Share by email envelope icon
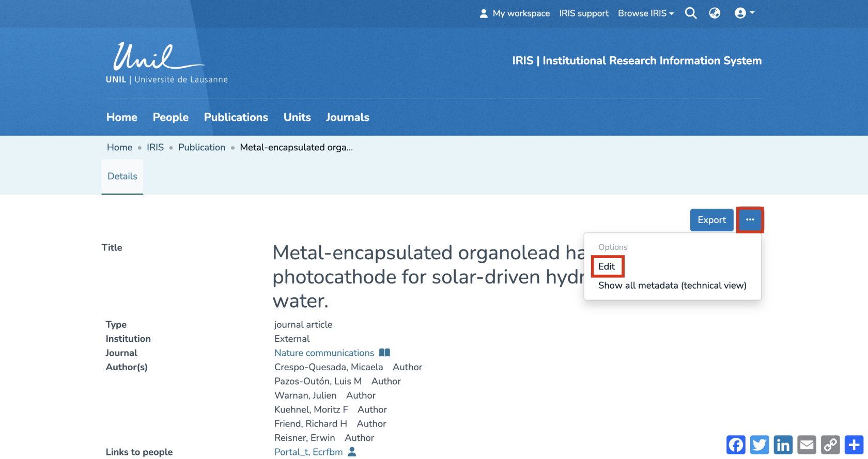The width and height of the screenshot is (868, 459). tap(807, 445)
